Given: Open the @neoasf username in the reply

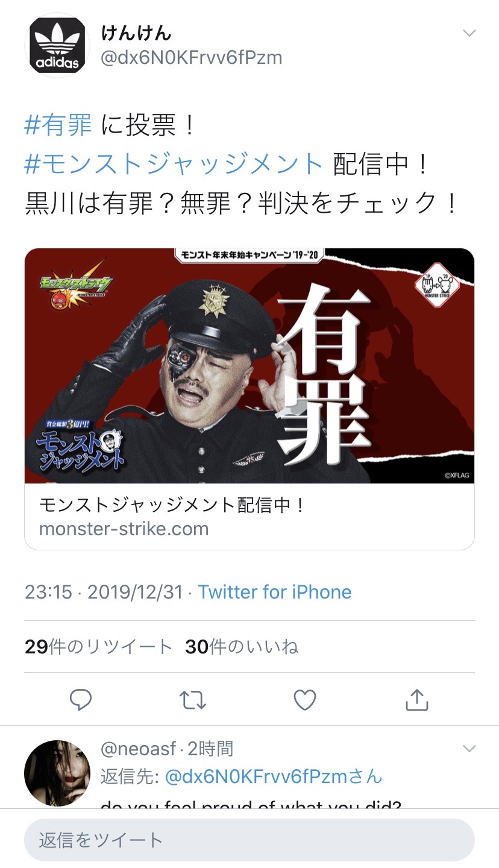Looking at the screenshot, I should [x=138, y=749].
